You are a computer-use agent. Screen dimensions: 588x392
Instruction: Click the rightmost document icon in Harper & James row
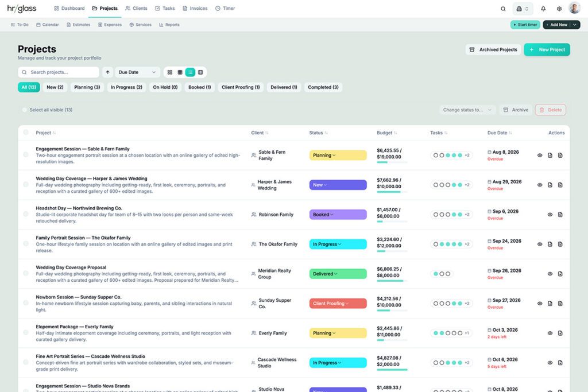point(560,185)
